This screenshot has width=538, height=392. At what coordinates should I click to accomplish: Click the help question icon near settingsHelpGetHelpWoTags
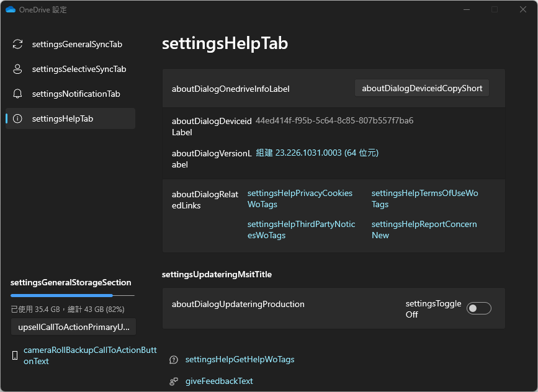click(x=174, y=360)
